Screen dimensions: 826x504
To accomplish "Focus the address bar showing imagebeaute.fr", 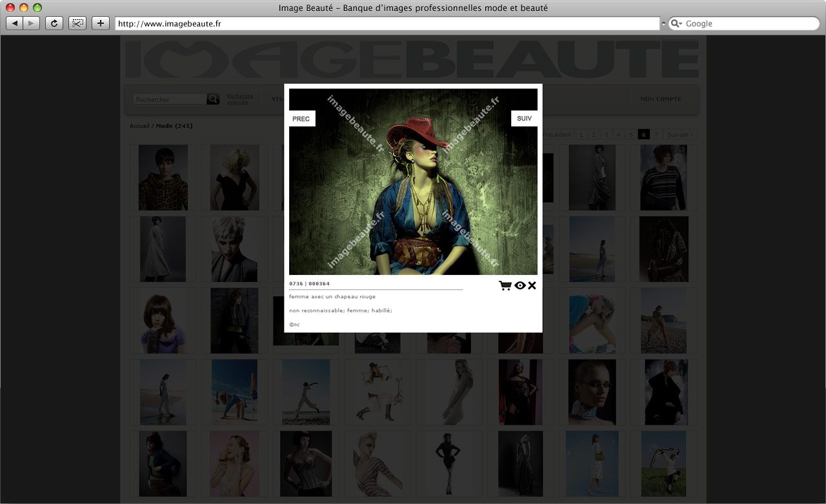I will click(x=387, y=23).
